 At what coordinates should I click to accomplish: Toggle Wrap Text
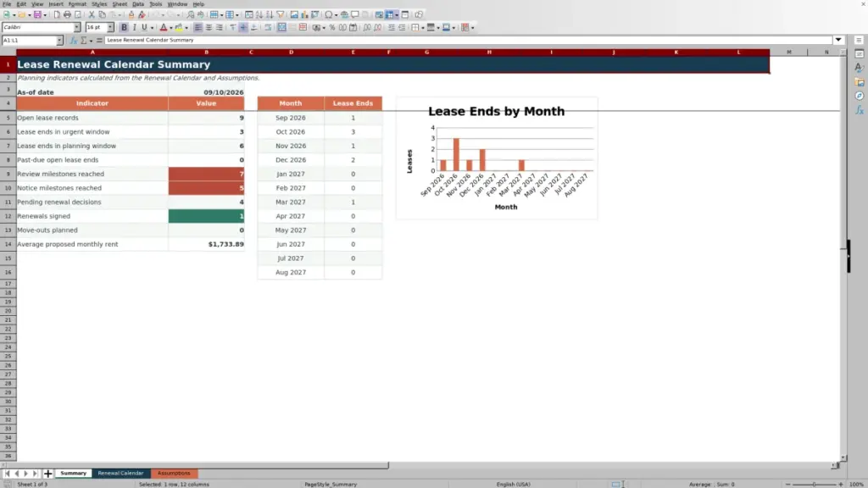pyautogui.click(x=268, y=27)
